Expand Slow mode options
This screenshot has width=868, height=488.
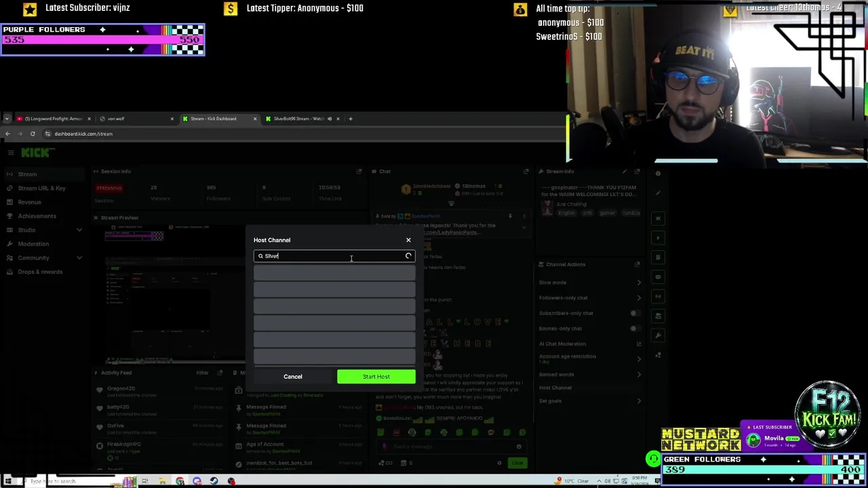[x=639, y=283]
